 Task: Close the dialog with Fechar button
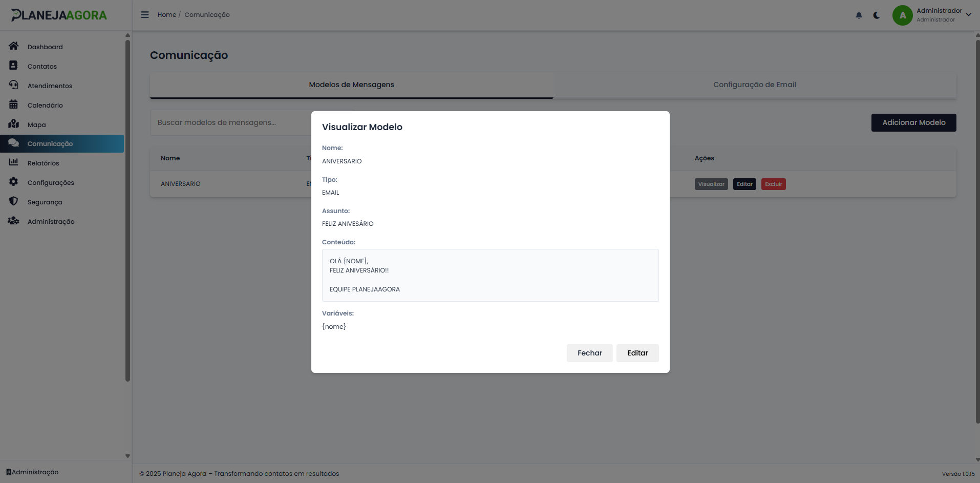(589, 353)
